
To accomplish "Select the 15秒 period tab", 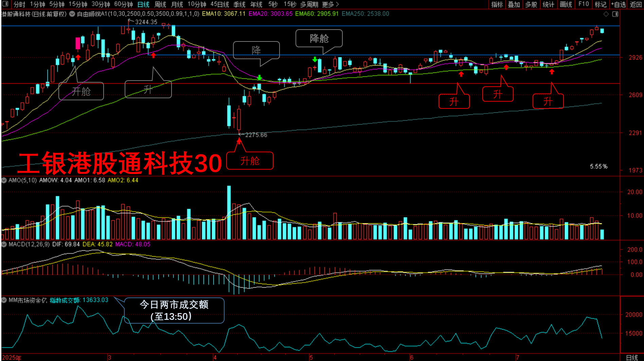I will [290, 4].
